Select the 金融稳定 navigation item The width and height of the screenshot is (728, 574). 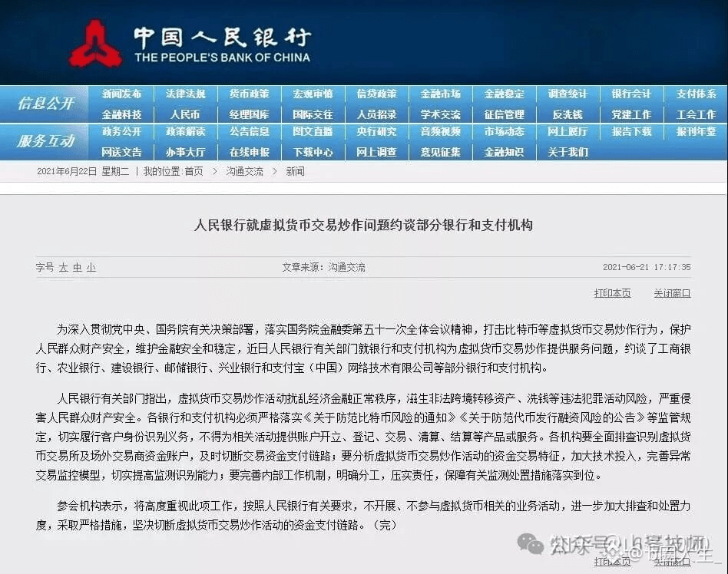coord(505,94)
